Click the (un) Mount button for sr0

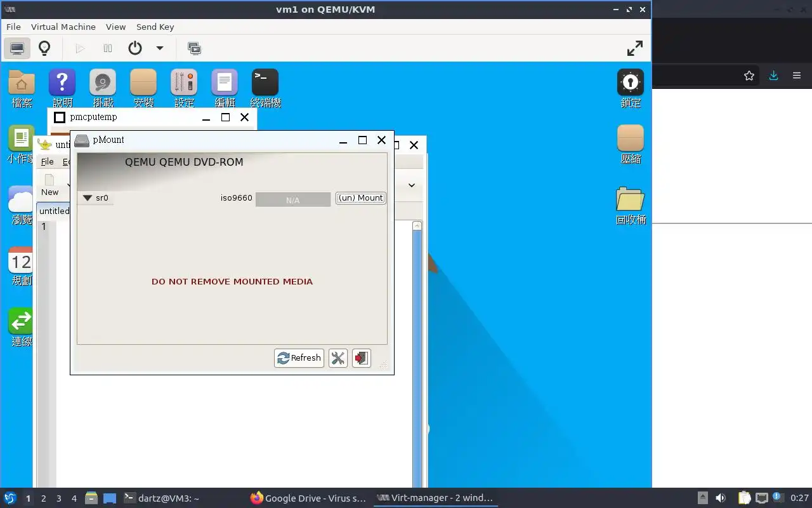[360, 198]
